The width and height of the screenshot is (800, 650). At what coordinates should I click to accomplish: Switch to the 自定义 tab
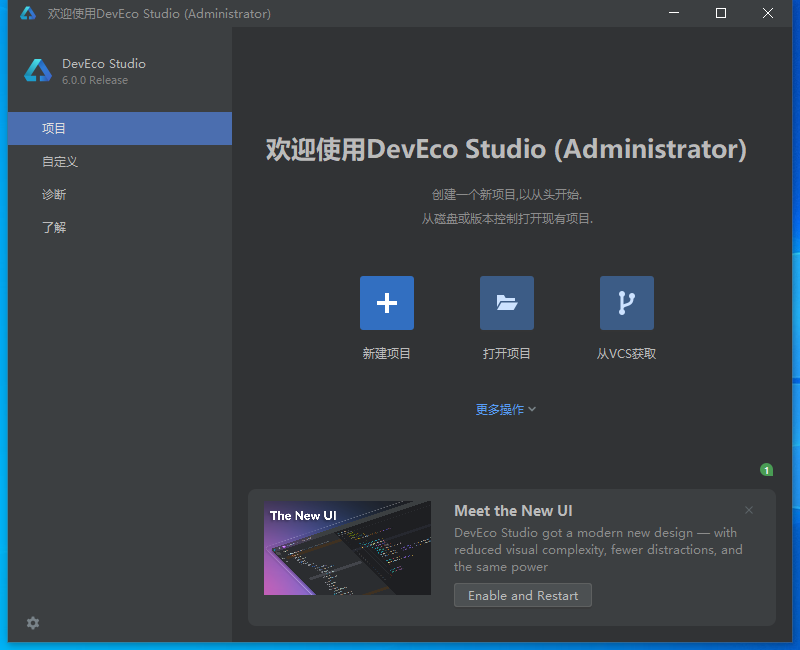(x=120, y=162)
